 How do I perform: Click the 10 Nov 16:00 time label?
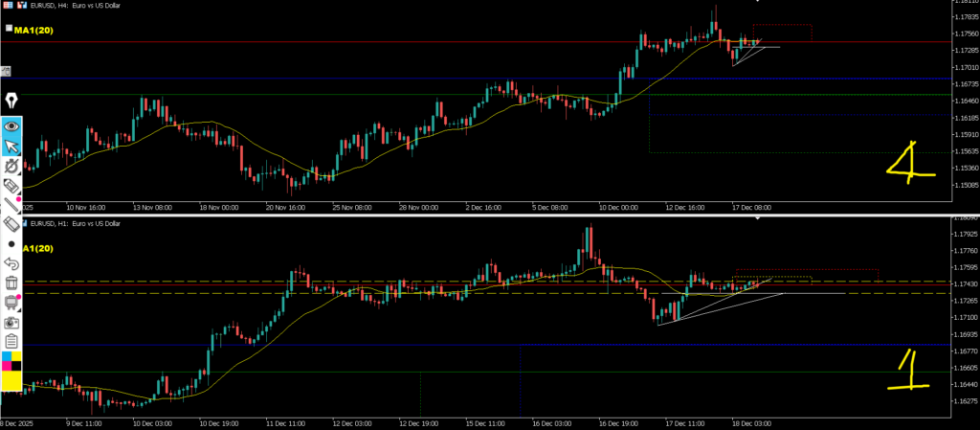[85, 208]
